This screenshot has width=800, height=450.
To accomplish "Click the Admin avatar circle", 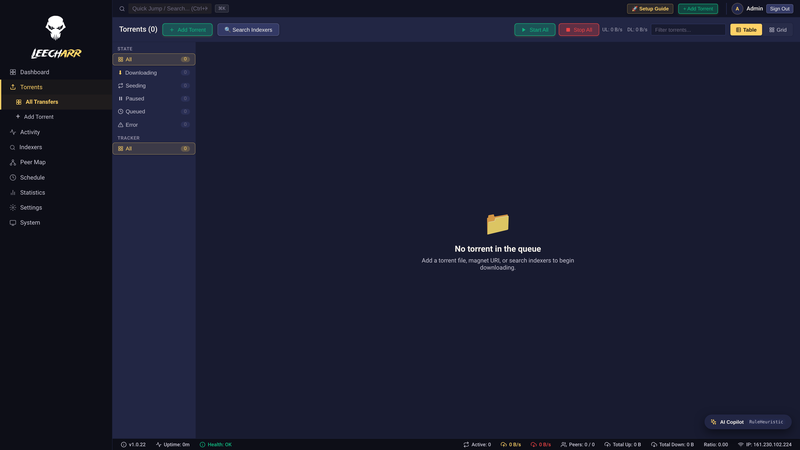I will point(737,9).
